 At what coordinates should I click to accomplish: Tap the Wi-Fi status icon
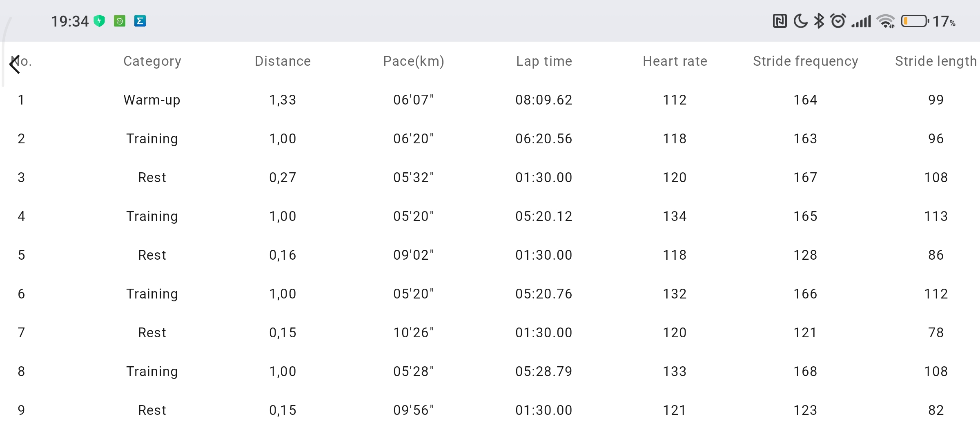886,21
